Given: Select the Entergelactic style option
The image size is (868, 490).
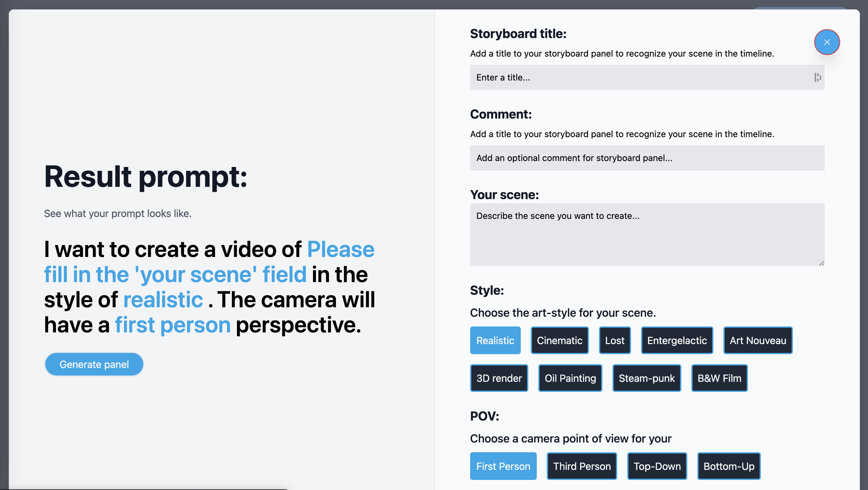Looking at the screenshot, I should coord(677,340).
